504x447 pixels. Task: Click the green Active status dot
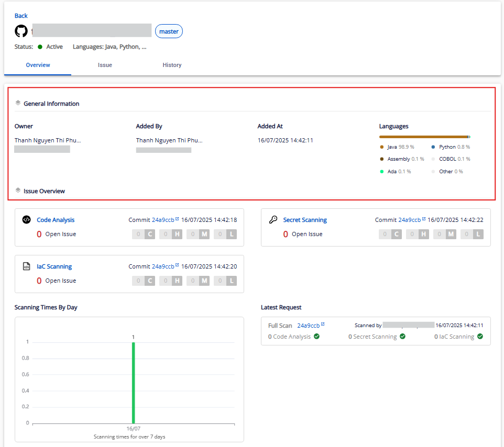point(40,47)
